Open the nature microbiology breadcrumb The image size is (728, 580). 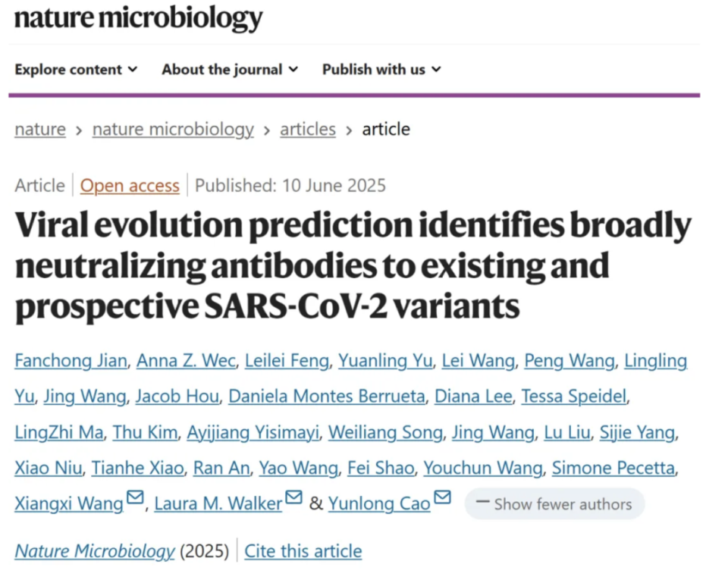[x=173, y=129]
